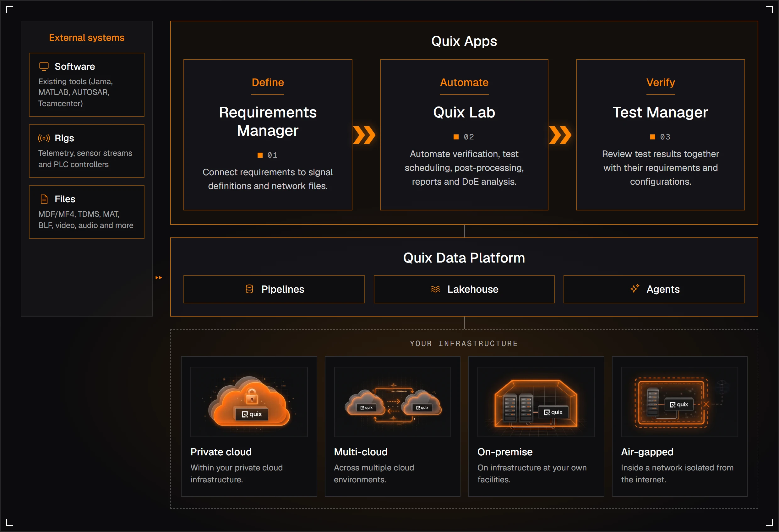The height and width of the screenshot is (532, 779).
Task: Click 'Connect requirements to signal definitions' description
Action: tap(268, 179)
